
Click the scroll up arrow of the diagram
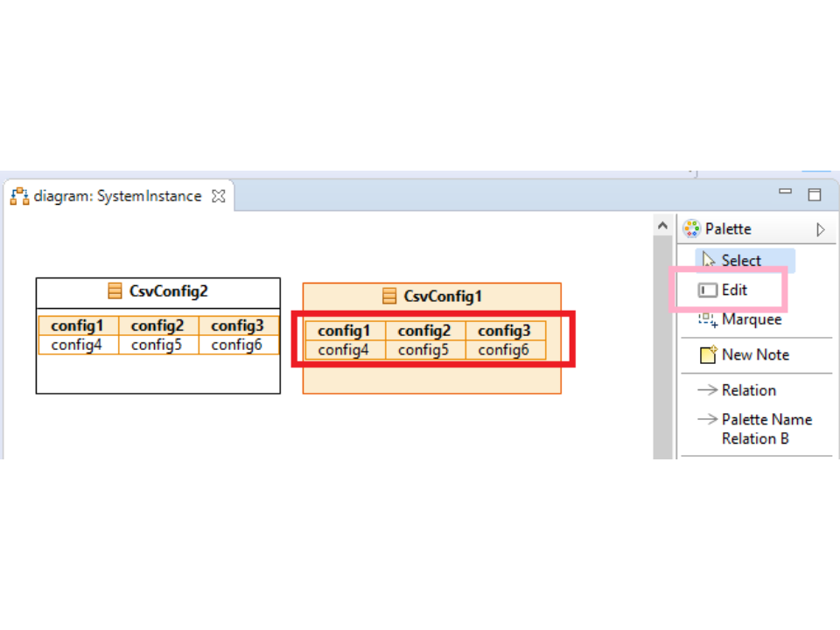663,227
